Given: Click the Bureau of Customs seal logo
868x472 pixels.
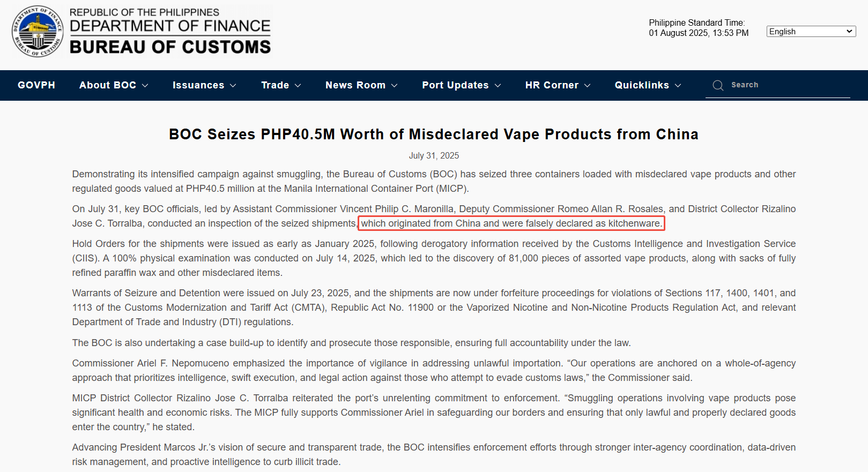Looking at the screenshot, I should pos(38,31).
